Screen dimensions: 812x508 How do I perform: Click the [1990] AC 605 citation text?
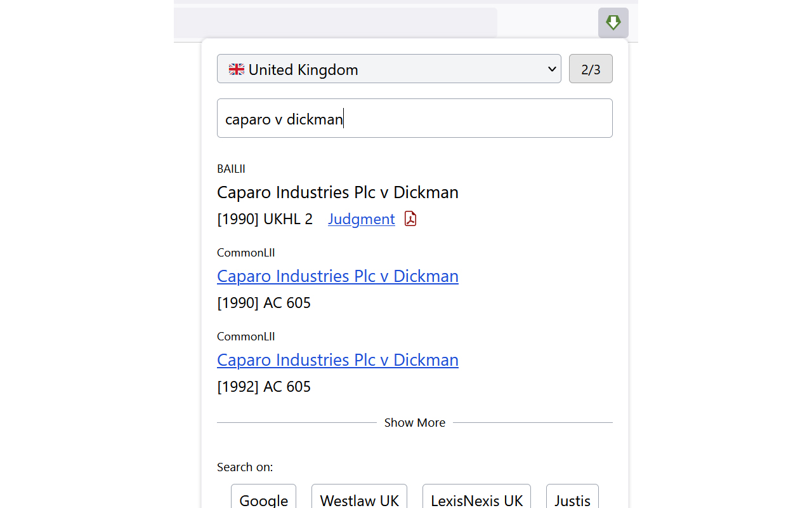click(x=264, y=302)
